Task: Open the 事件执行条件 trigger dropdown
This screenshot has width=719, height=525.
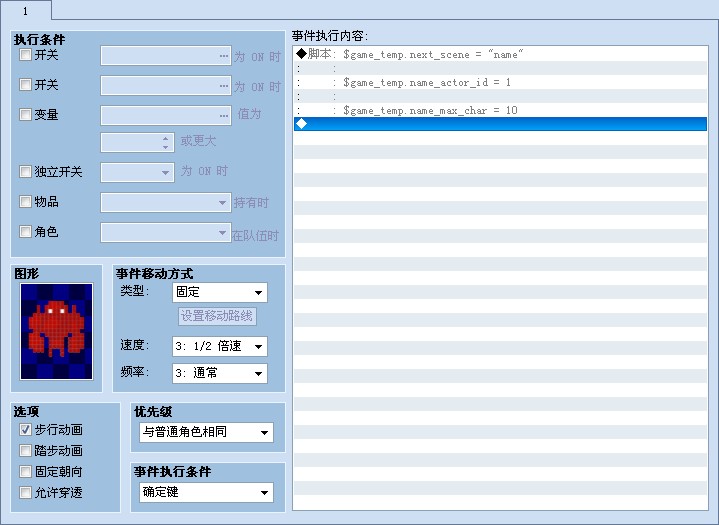Action: (x=206, y=492)
